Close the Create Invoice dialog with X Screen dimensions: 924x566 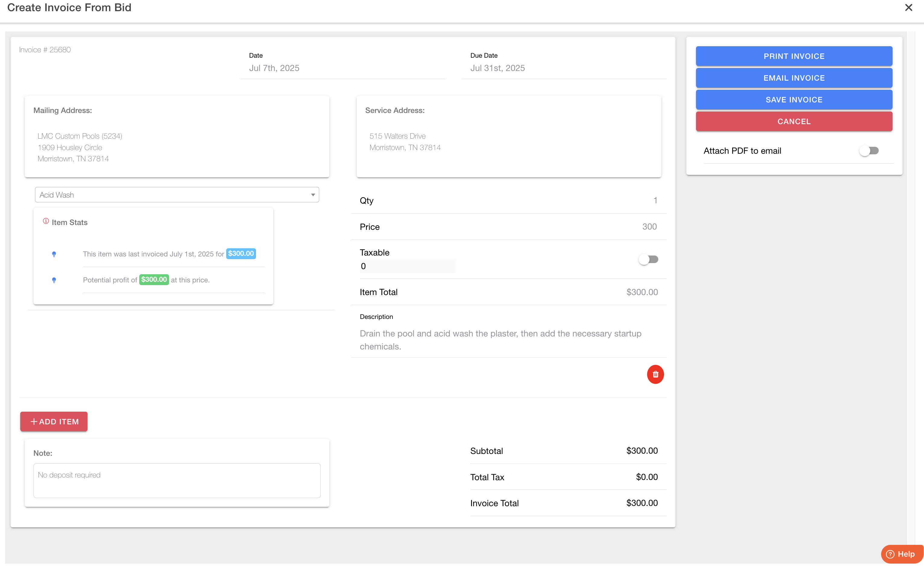[908, 8]
